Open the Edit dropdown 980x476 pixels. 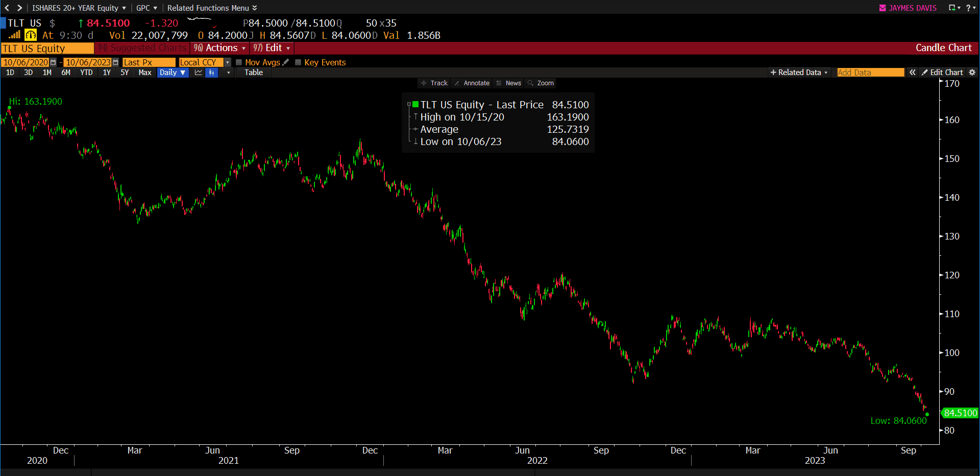tap(272, 48)
